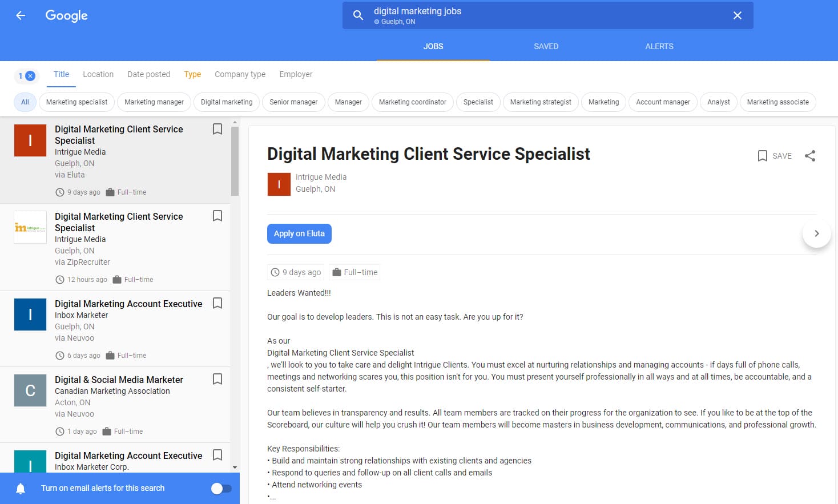The height and width of the screenshot is (504, 838).
Task: Share the Digital Marketing Client Service Specialist job
Action: 810,155
